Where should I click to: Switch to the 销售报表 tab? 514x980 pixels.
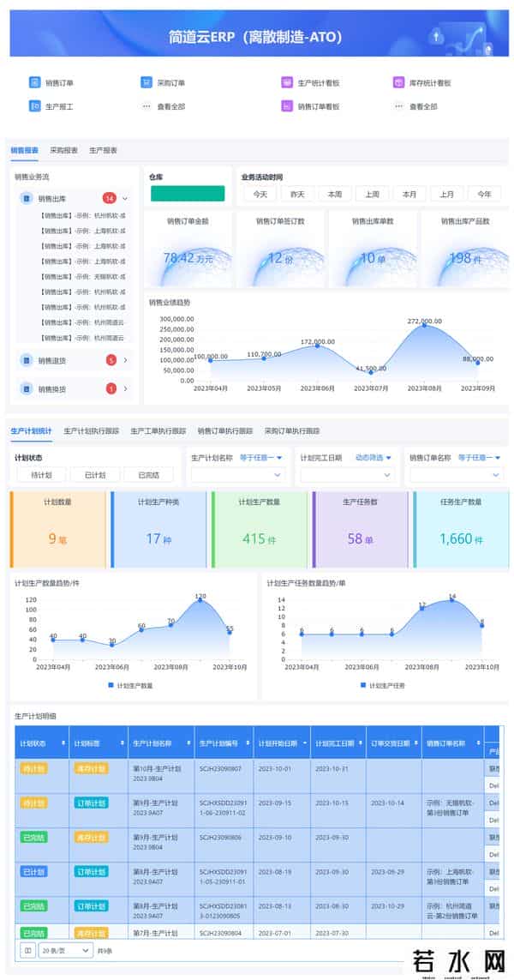pos(25,150)
